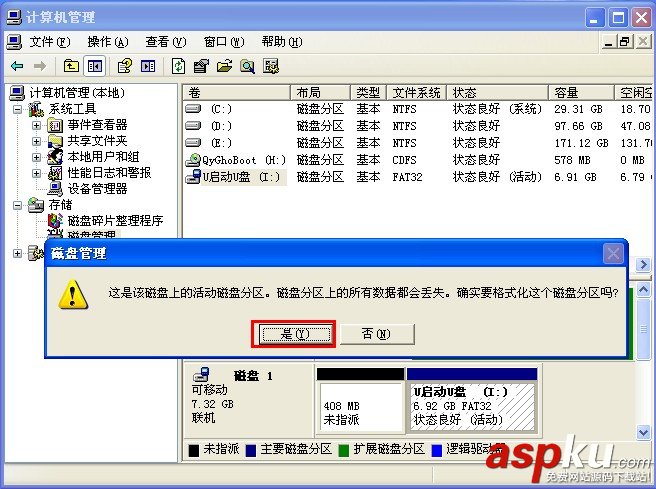The width and height of the screenshot is (656, 489).
Task: Click the C: drive icon in volume list
Action: coord(193,109)
